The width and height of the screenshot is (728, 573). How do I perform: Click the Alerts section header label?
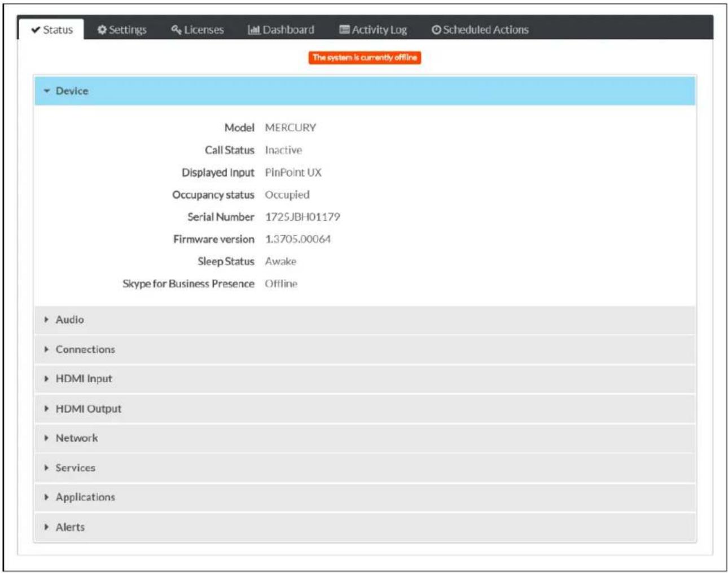(x=70, y=527)
